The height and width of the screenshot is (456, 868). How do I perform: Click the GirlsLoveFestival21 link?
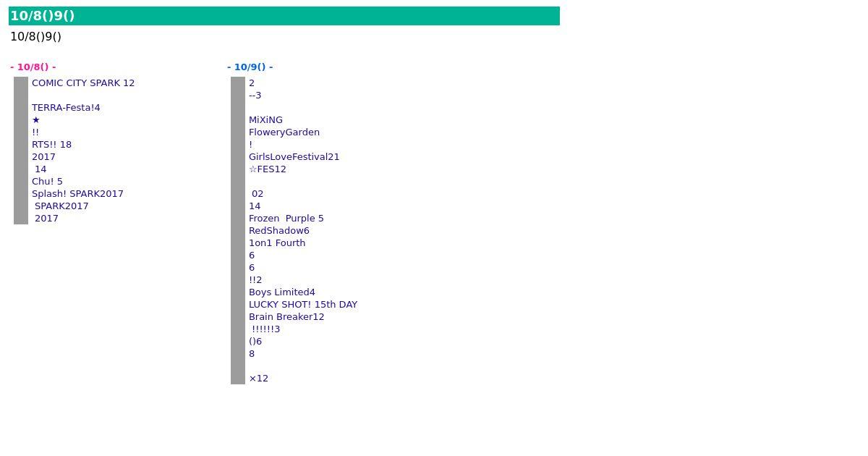[294, 157]
